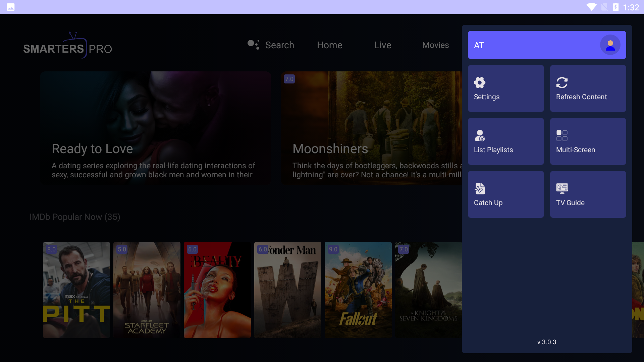Select the Fallout poster
Viewport: 644px width, 362px height.
point(358,290)
